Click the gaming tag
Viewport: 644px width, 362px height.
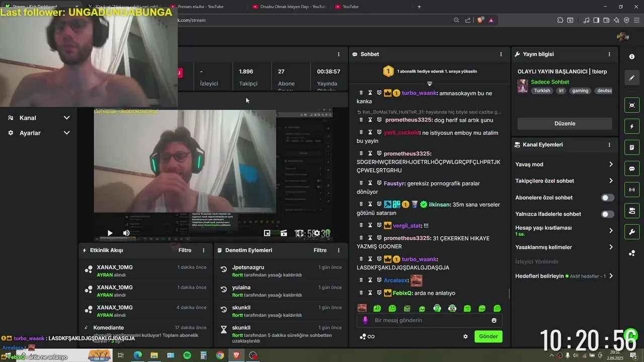[x=580, y=91]
